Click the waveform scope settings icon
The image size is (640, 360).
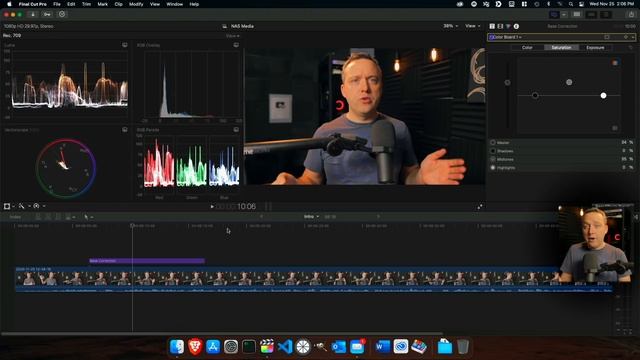(125, 45)
